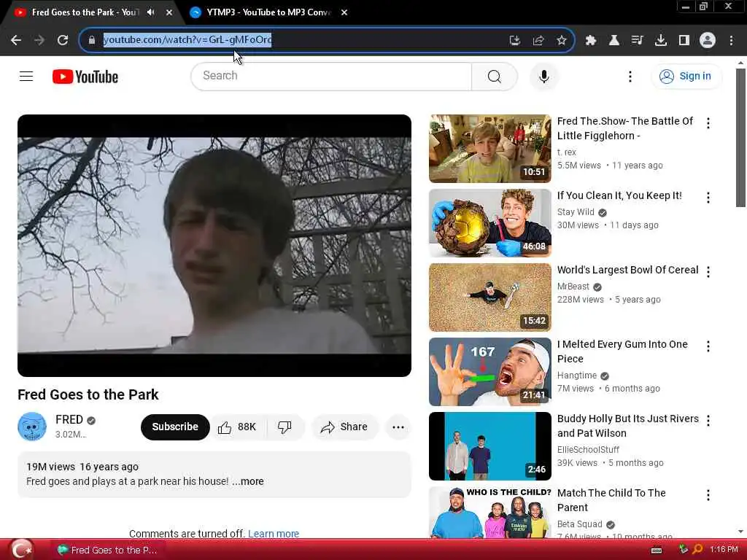This screenshot has height=560, width=747.
Task: Click the video player to pause
Action: coord(214,246)
